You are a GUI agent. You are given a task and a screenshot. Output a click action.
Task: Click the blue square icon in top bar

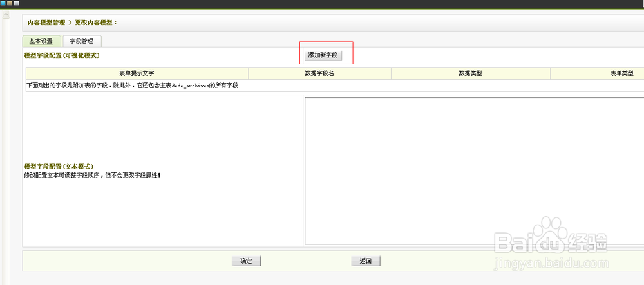coord(3,3)
